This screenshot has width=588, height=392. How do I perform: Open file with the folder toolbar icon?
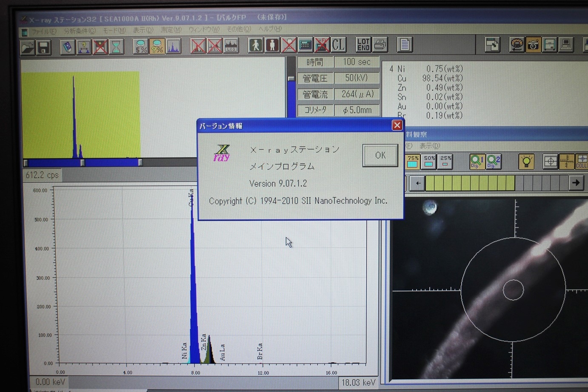point(28,47)
